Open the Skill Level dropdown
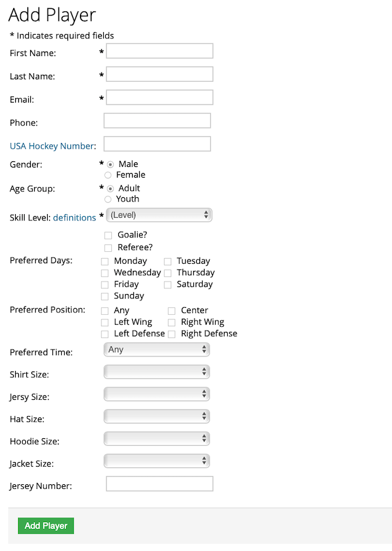This screenshot has height=551, width=392. click(159, 214)
